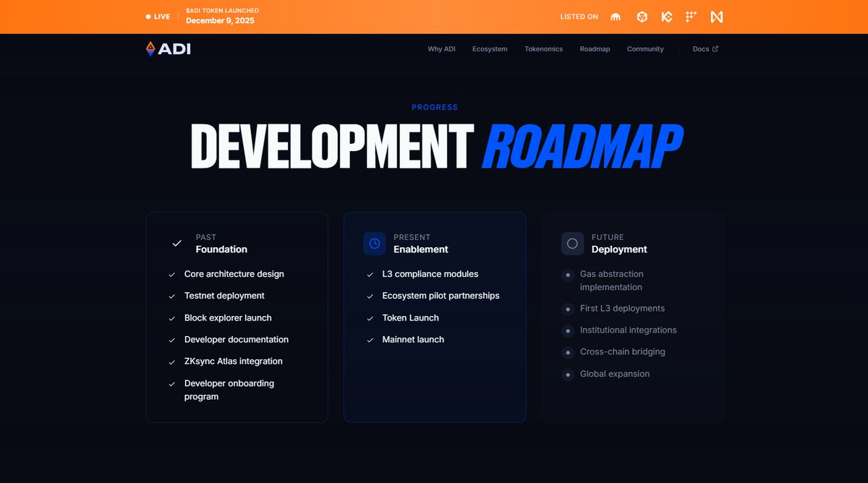Click the '$ADI TOKEN LAUNCHED' banner text

(x=222, y=11)
